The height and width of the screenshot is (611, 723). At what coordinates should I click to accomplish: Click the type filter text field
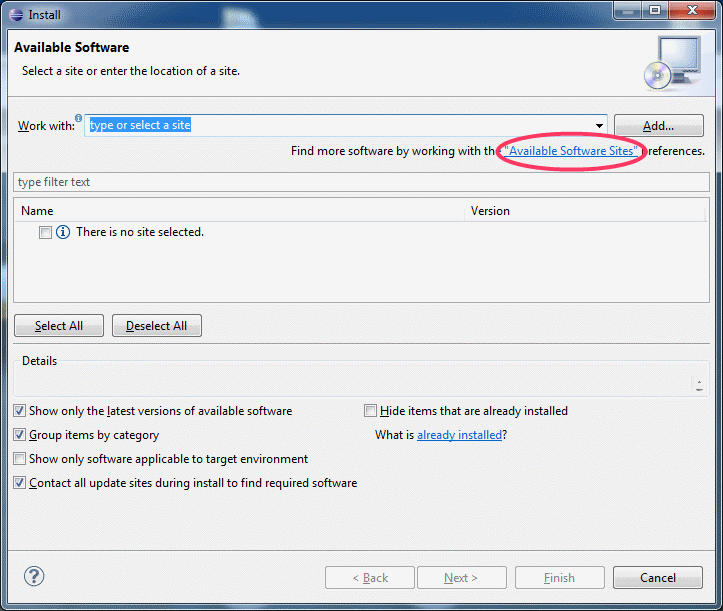click(361, 182)
